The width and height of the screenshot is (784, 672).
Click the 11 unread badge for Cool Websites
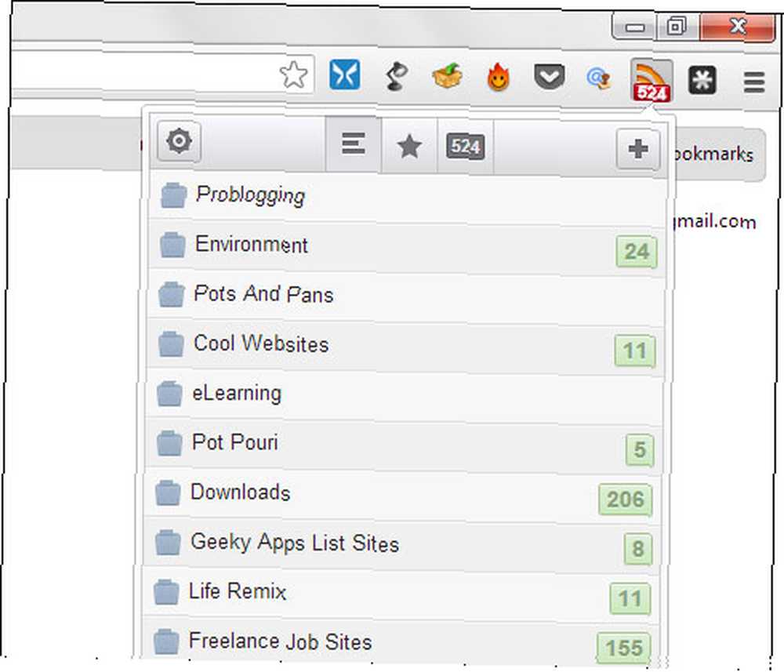[635, 351]
